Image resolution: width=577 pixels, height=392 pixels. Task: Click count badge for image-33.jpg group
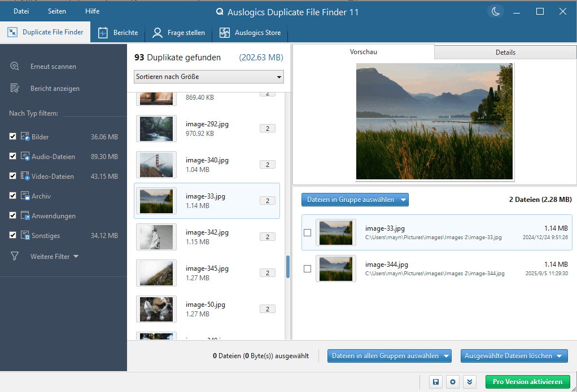point(268,201)
